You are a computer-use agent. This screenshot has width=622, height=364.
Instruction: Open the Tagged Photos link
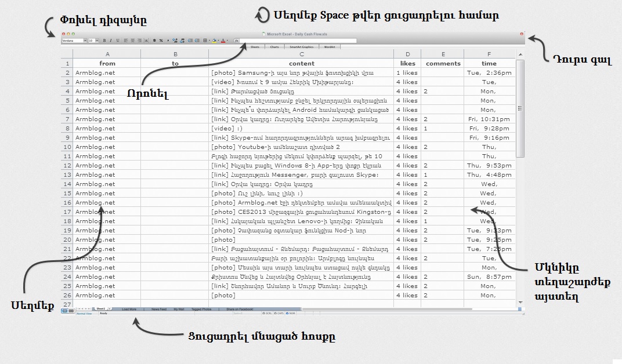[201, 309]
